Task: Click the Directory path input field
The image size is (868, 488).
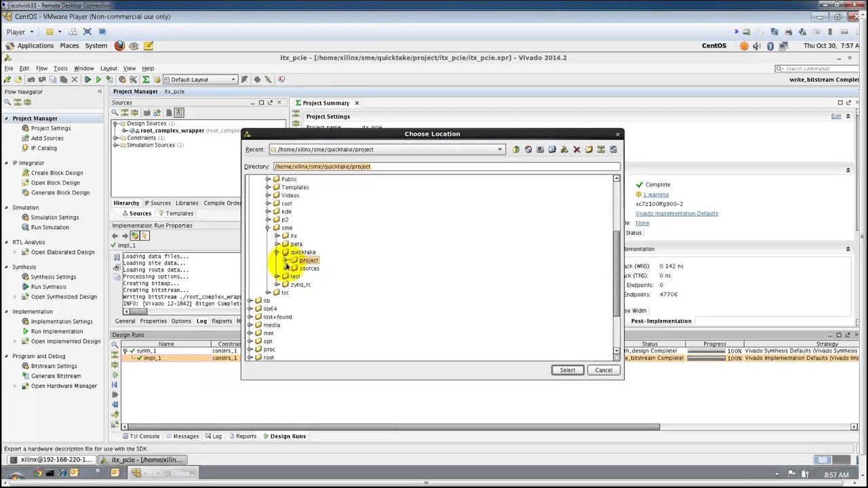Action: [x=446, y=166]
